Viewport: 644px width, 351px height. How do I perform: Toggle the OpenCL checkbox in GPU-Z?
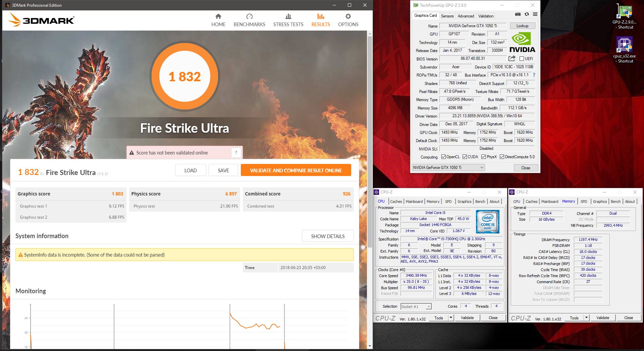point(443,157)
